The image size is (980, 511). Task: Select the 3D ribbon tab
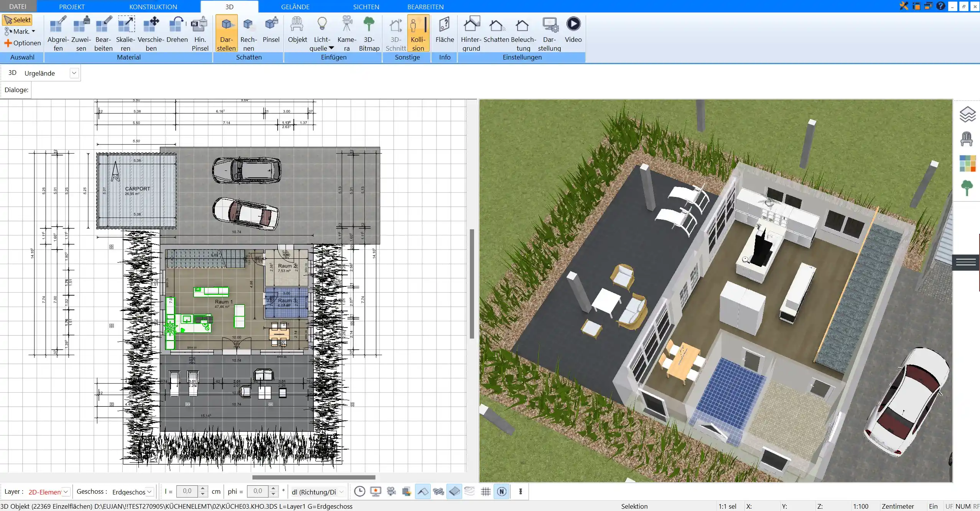(229, 7)
